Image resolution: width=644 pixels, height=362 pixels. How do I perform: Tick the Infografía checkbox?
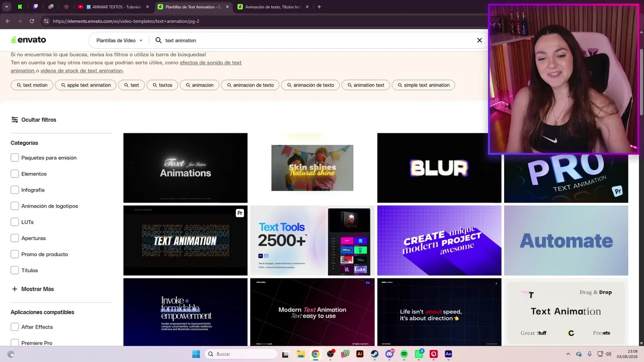15,190
